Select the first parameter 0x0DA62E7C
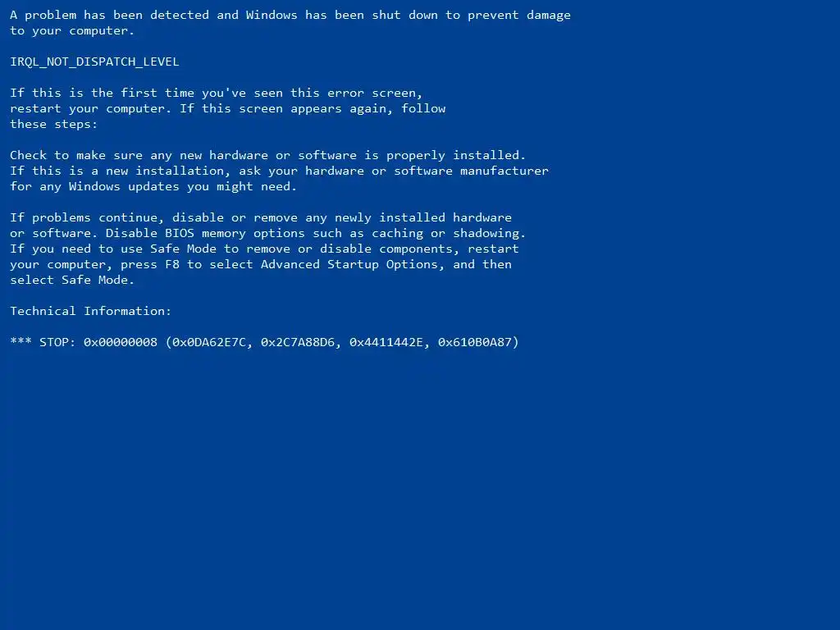 point(209,342)
